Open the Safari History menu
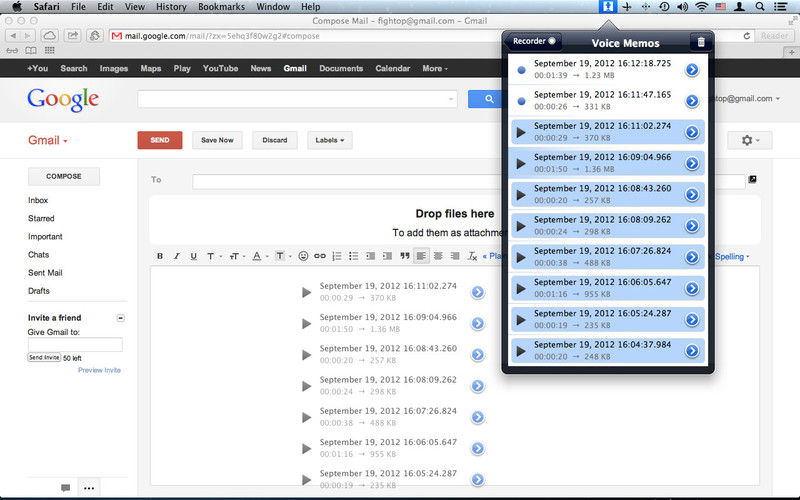 coord(171,7)
